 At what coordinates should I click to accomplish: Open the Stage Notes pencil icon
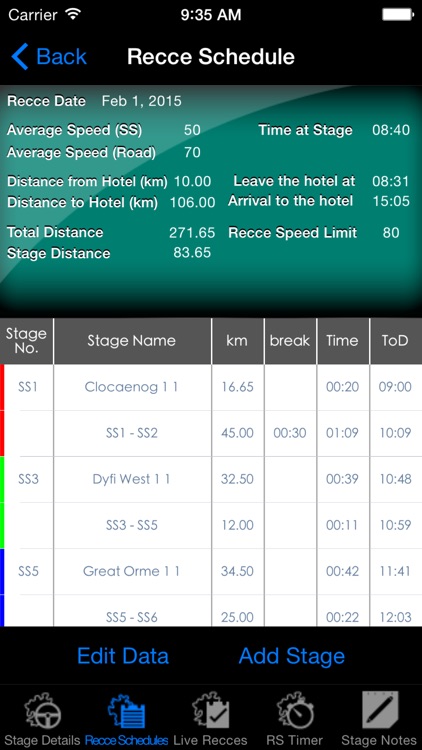(380, 711)
